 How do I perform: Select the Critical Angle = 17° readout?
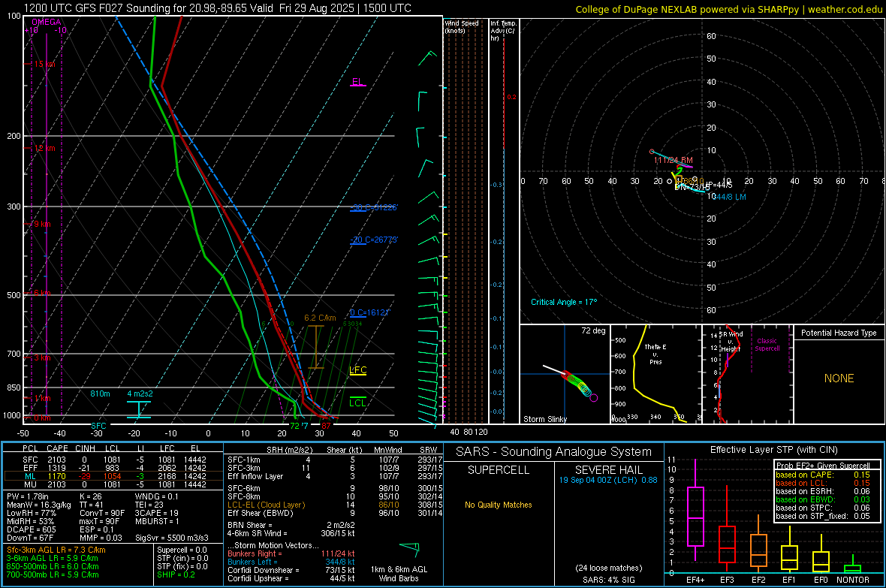564,302
